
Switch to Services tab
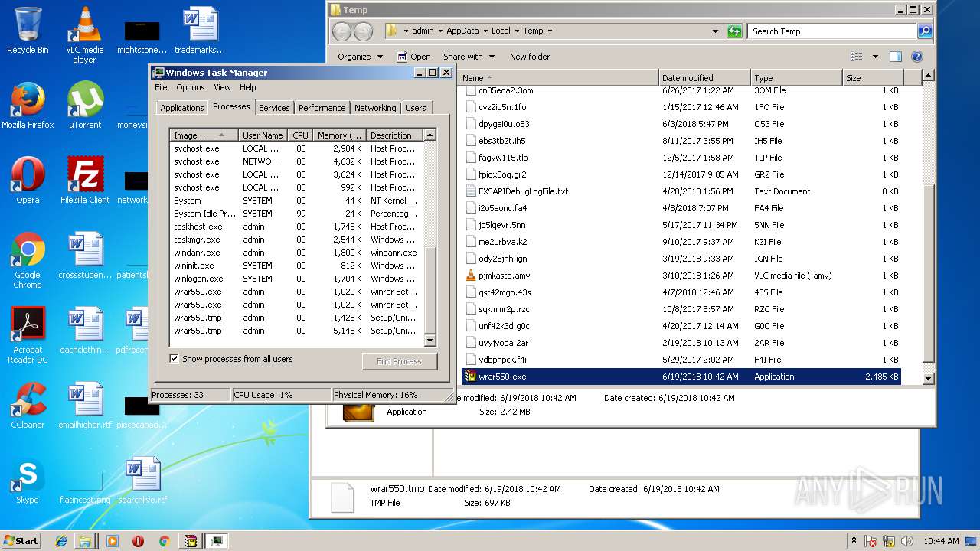[274, 108]
